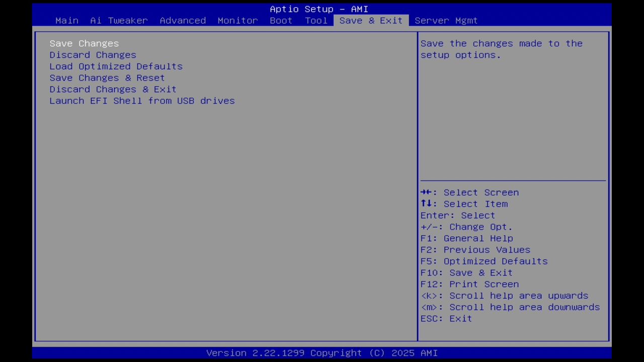Click the F10 Save & Exit legend entry

click(x=466, y=273)
